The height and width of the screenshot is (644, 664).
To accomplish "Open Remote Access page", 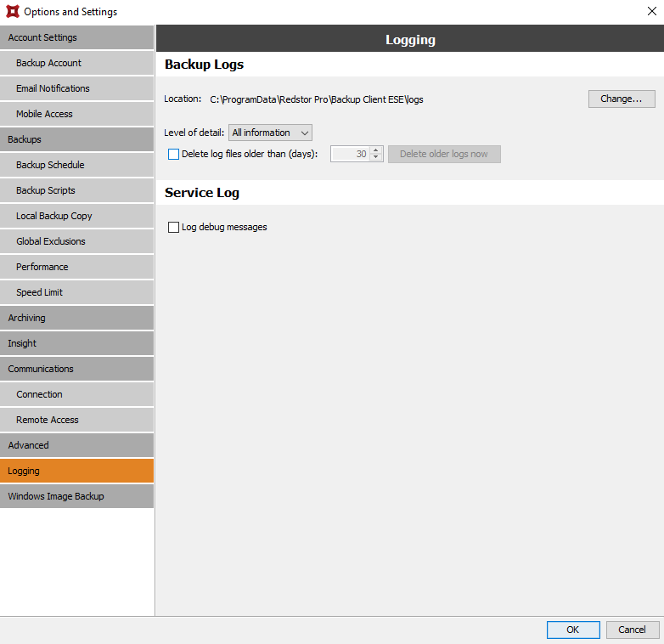I will (76, 420).
